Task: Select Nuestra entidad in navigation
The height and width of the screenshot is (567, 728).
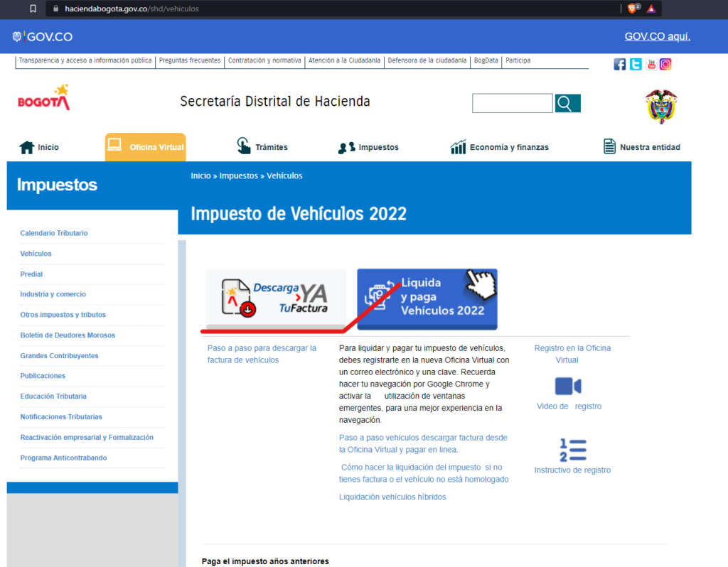Action: pos(641,147)
